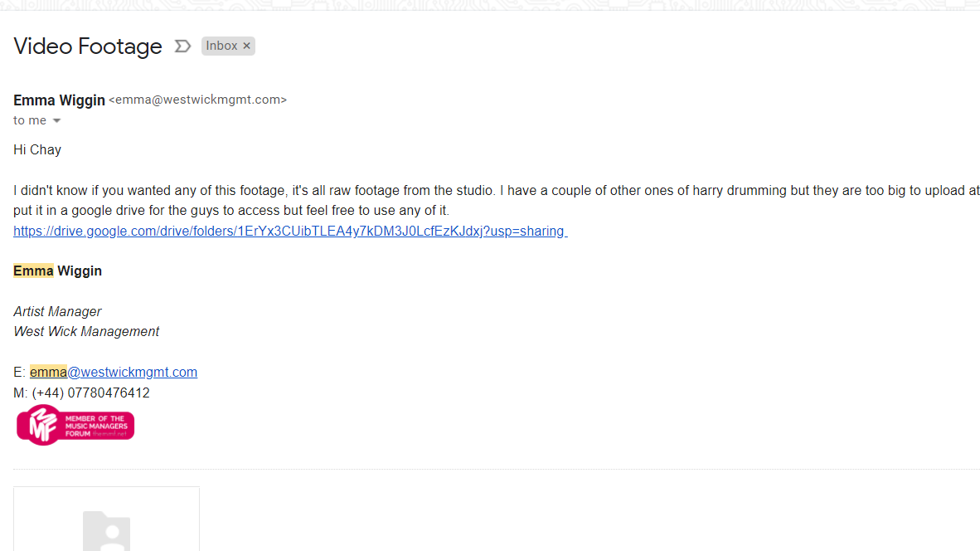The height and width of the screenshot is (551, 980).
Task: Click the sender address in angle brackets
Action: coord(197,100)
